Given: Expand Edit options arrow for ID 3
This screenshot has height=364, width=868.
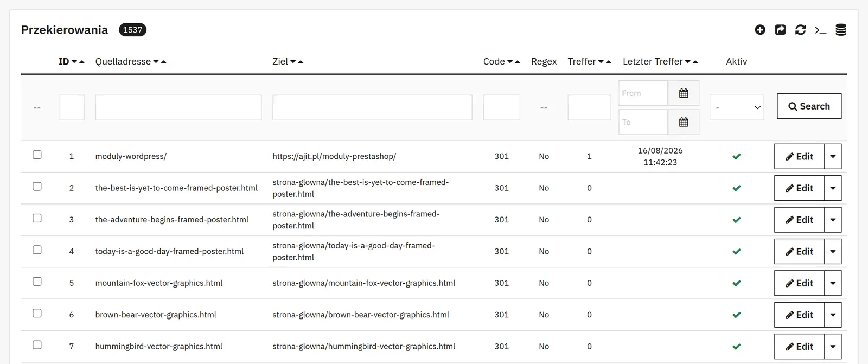Looking at the screenshot, I should 833,220.
